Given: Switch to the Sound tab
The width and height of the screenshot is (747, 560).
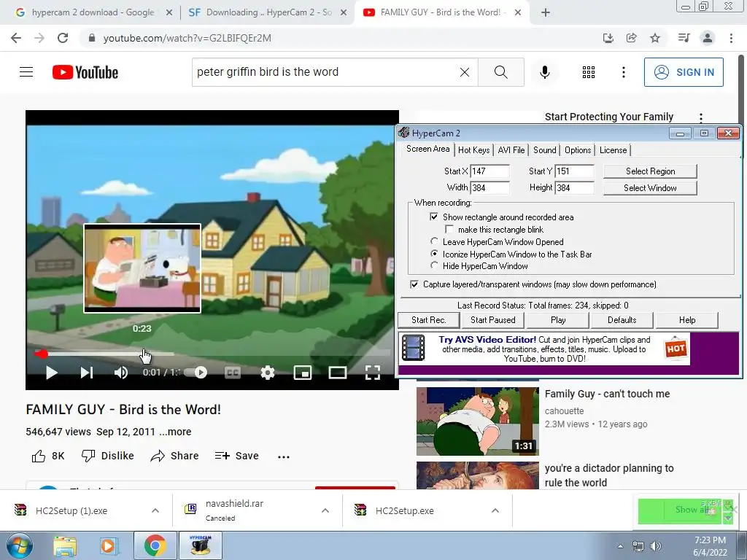Looking at the screenshot, I should [544, 150].
